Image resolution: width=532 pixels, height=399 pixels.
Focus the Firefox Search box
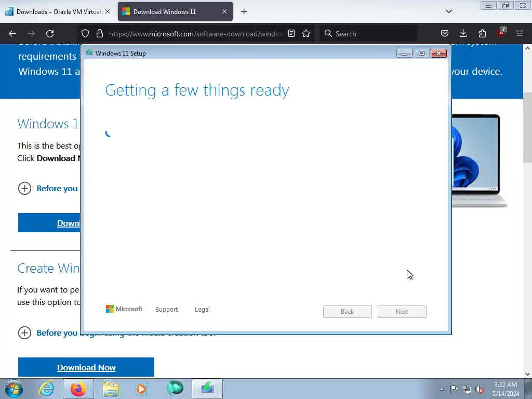(x=368, y=34)
